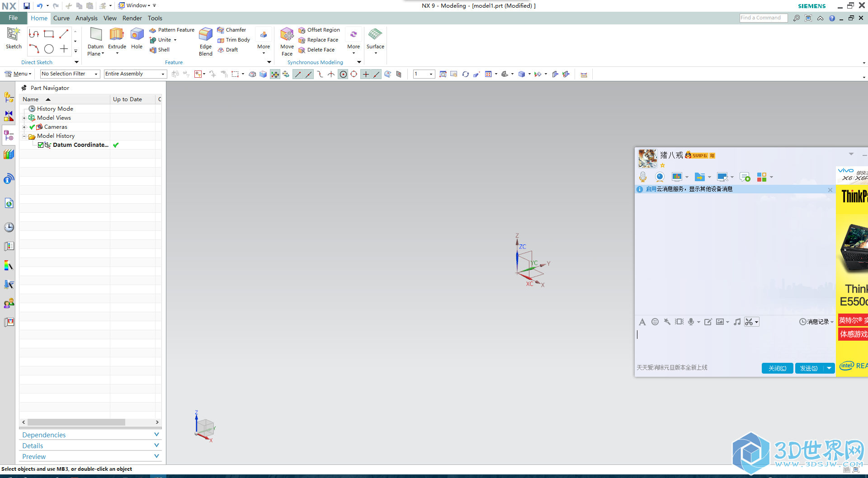Viewport: 868px width, 478px height.
Task: Collapse the Model History node
Action: pos(24,136)
